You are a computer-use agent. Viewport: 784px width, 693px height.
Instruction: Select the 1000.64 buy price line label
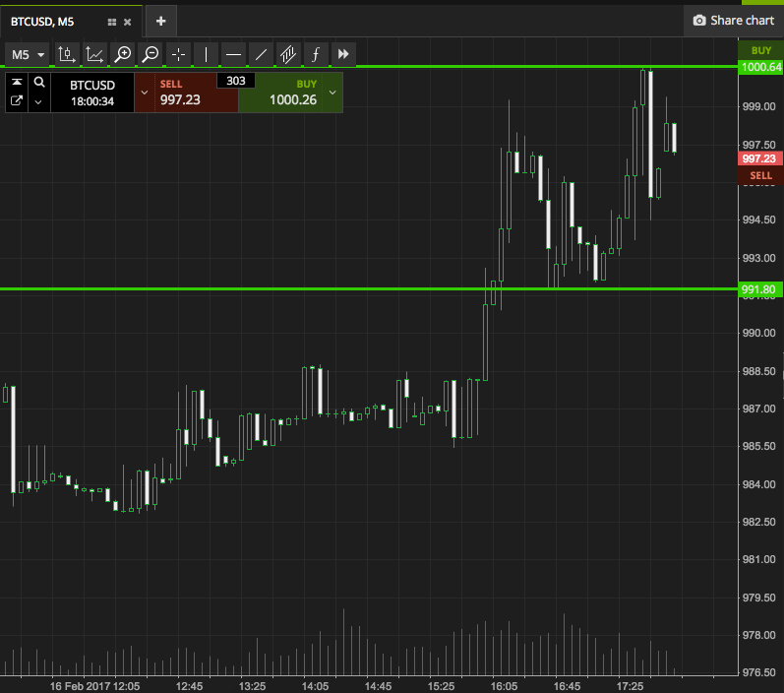761,67
